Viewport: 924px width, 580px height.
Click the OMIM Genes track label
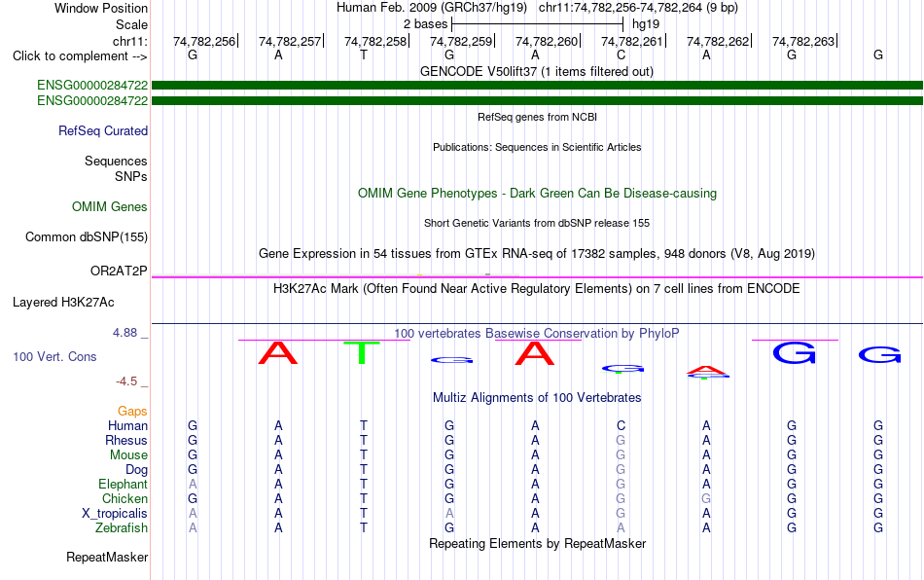[x=110, y=207]
